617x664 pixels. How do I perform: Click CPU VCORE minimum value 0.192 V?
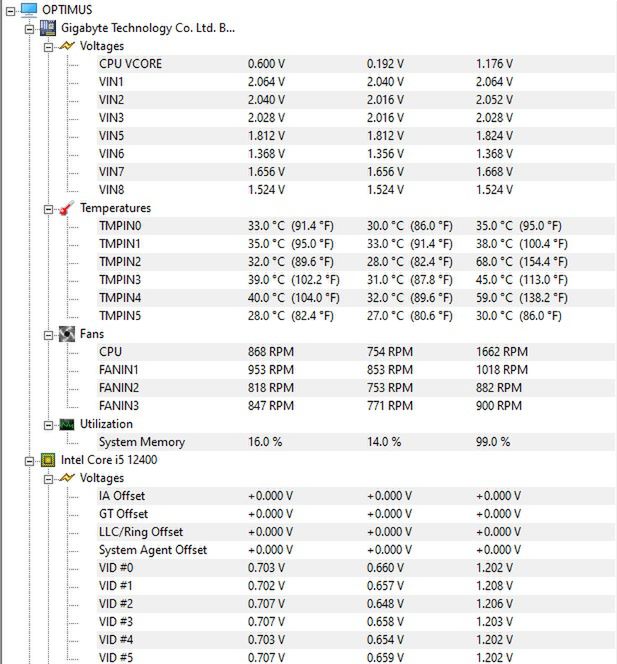point(385,64)
